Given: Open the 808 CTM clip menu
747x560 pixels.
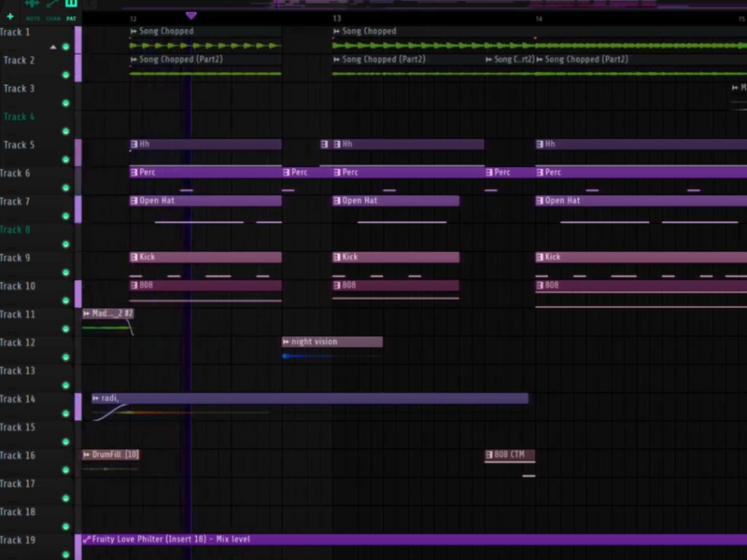Looking at the screenshot, I should pos(489,455).
